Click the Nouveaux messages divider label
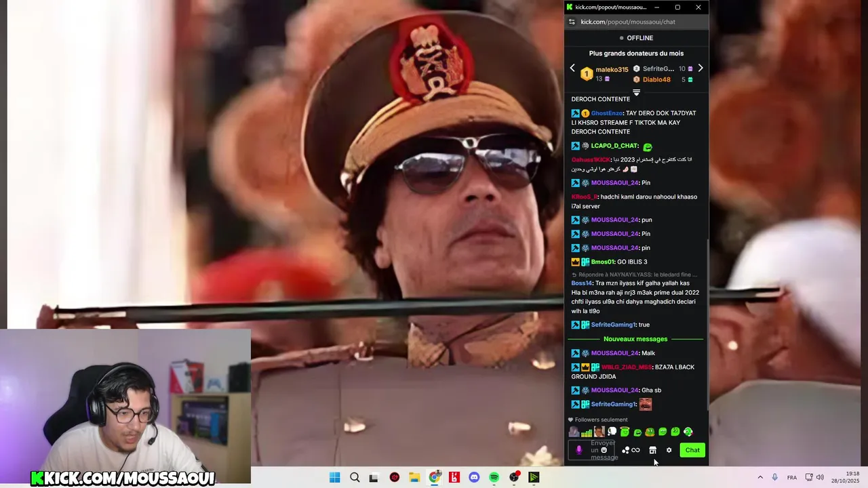Screen dimensions: 868x488 pyautogui.click(x=635, y=339)
